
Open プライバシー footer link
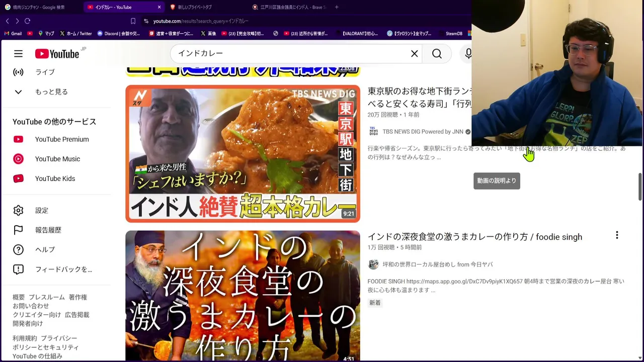pos(59,338)
